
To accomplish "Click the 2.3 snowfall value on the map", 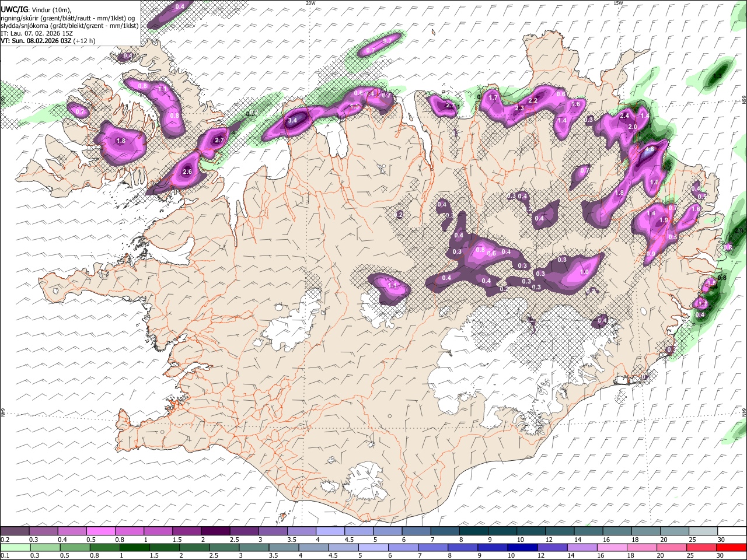I will (x=519, y=108).
